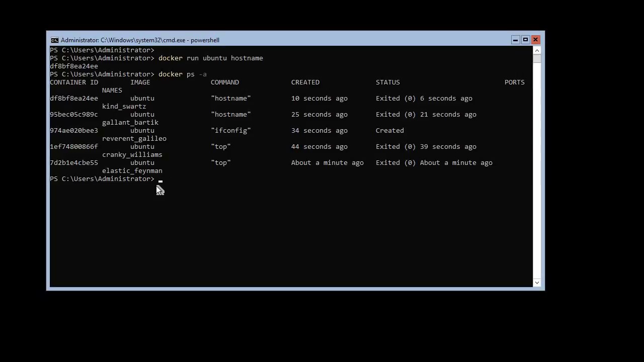Image resolution: width=644 pixels, height=362 pixels.
Task: Click the STATUS column header
Action: coord(388,82)
